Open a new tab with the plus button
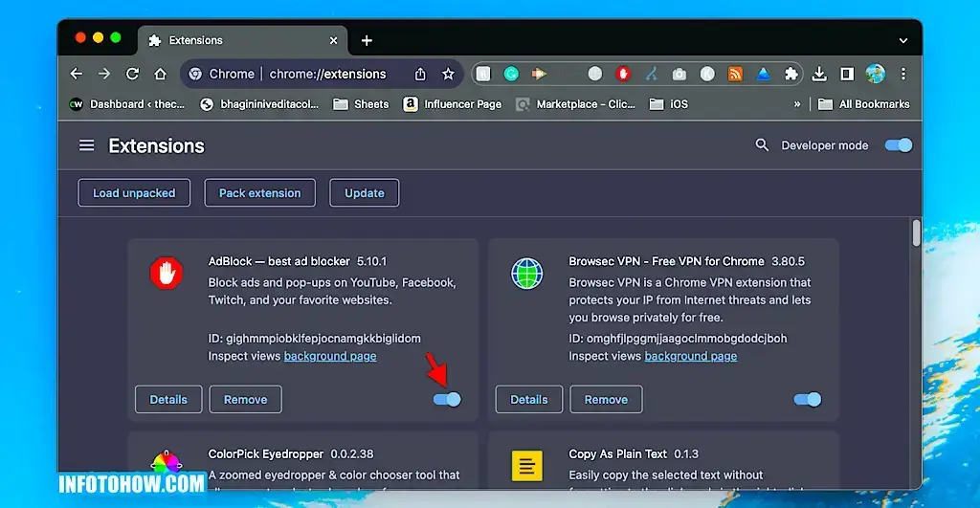The image size is (980, 508). coord(367,40)
